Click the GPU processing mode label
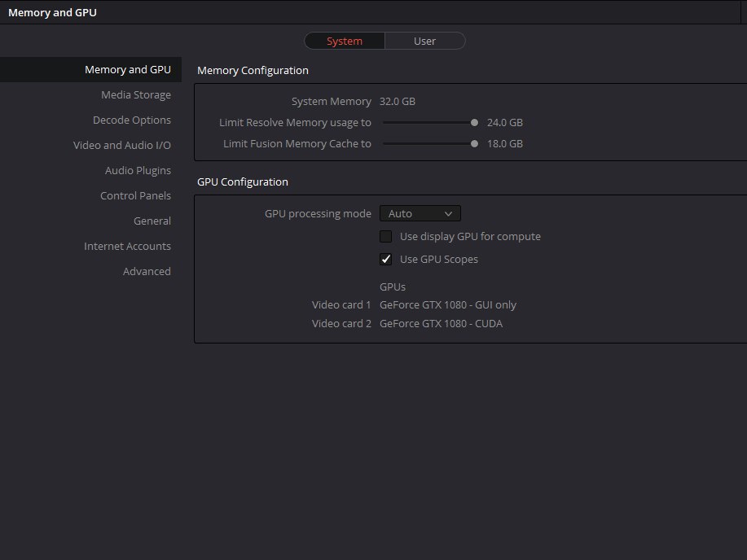 pyautogui.click(x=318, y=214)
